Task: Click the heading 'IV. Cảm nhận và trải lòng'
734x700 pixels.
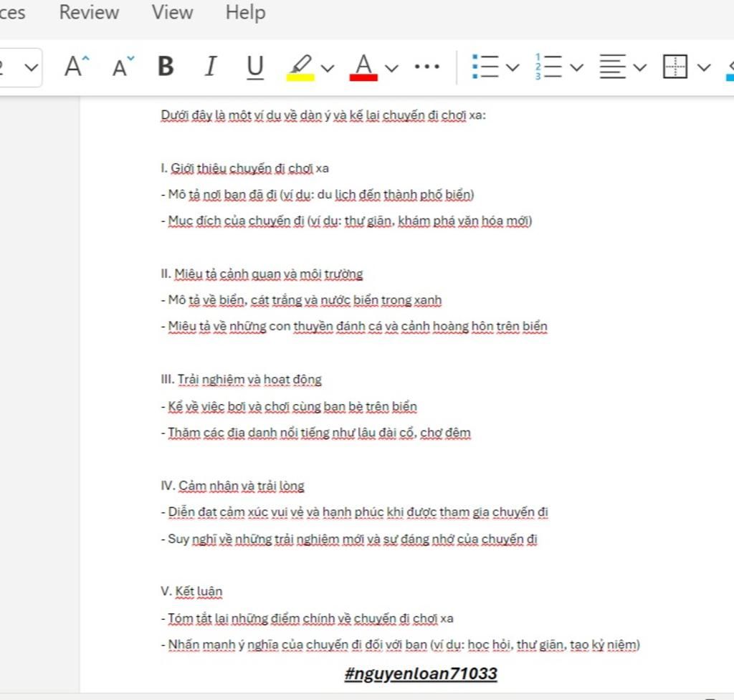Action: pos(233,486)
